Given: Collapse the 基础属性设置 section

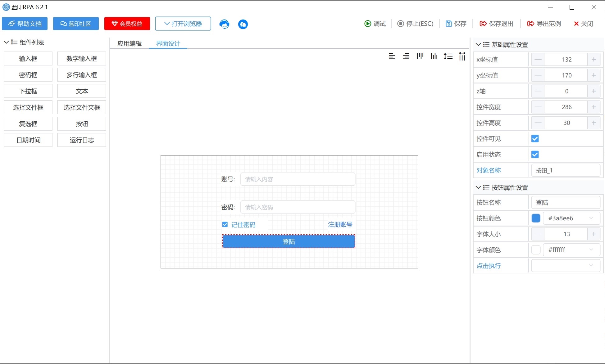Looking at the screenshot, I should click(x=478, y=44).
